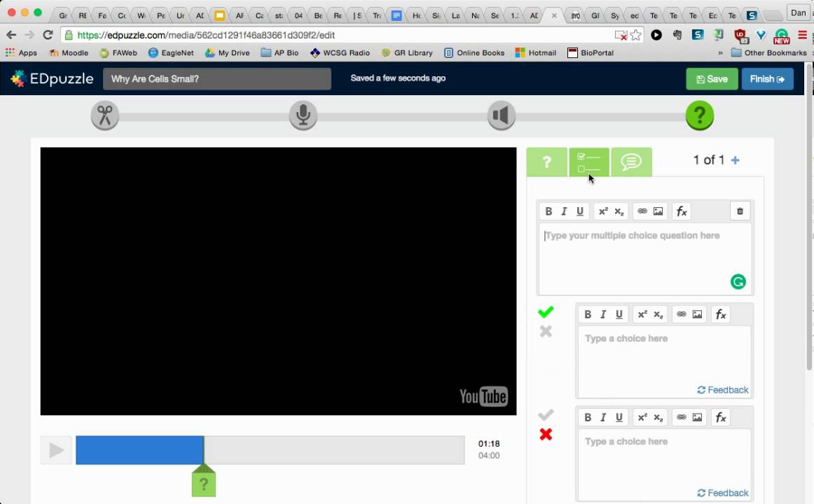
Task: Bold the multiple choice question text
Action: click(549, 211)
